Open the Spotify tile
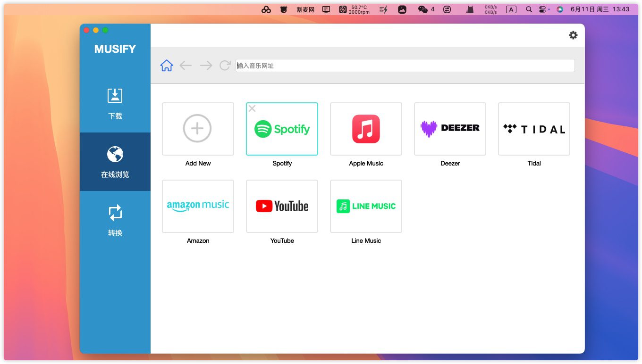 [282, 129]
